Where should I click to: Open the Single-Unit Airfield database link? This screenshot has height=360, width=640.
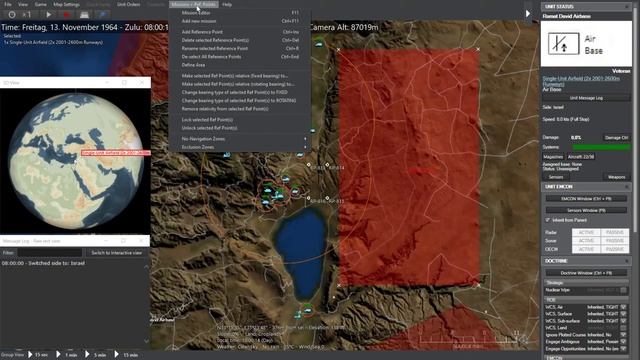click(x=581, y=81)
